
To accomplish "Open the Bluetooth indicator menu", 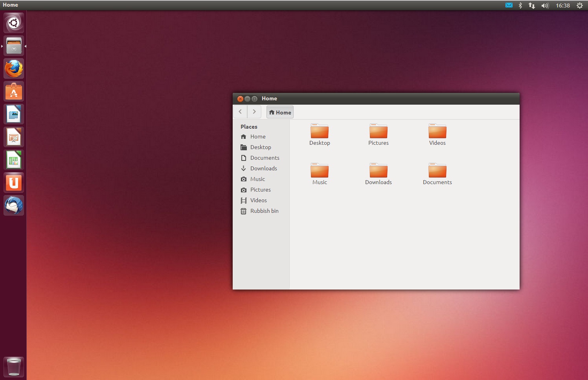I will tap(520, 6).
